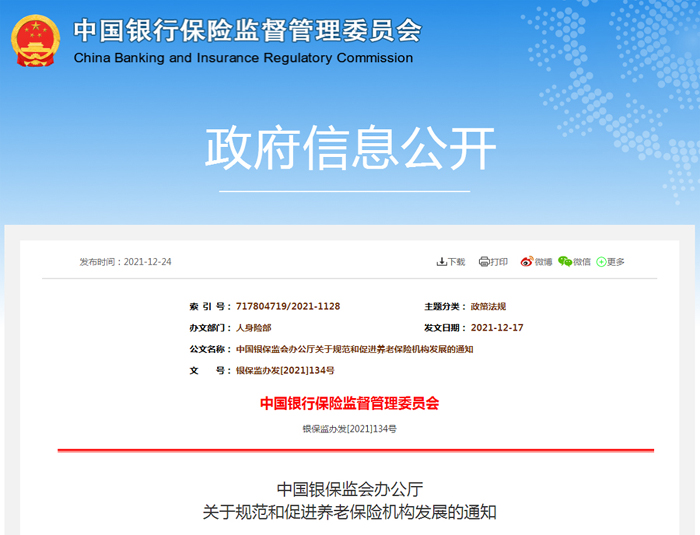Click the 关于规范和促进养老保险机构发展的通知 heading line
Image resolution: width=700 pixels, height=535 pixels.
pos(350,512)
